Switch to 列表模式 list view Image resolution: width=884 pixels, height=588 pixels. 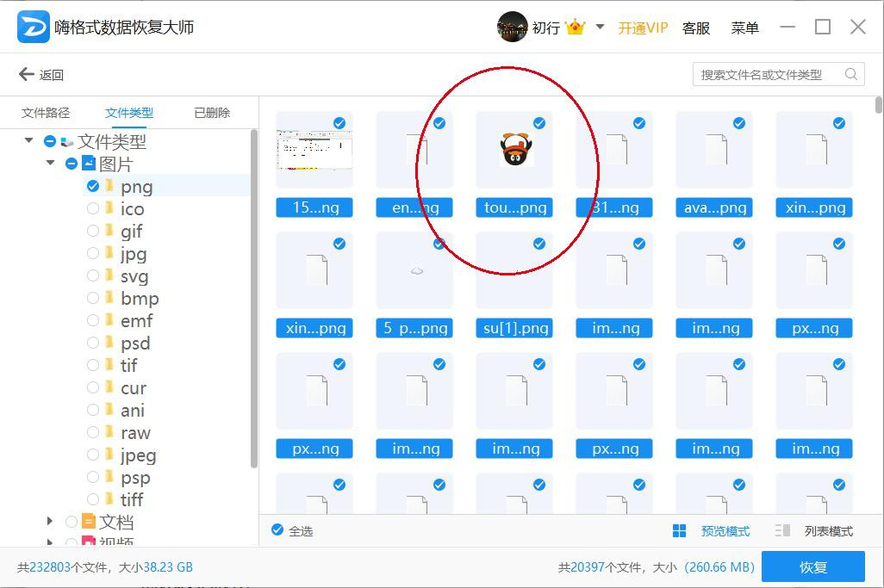828,530
